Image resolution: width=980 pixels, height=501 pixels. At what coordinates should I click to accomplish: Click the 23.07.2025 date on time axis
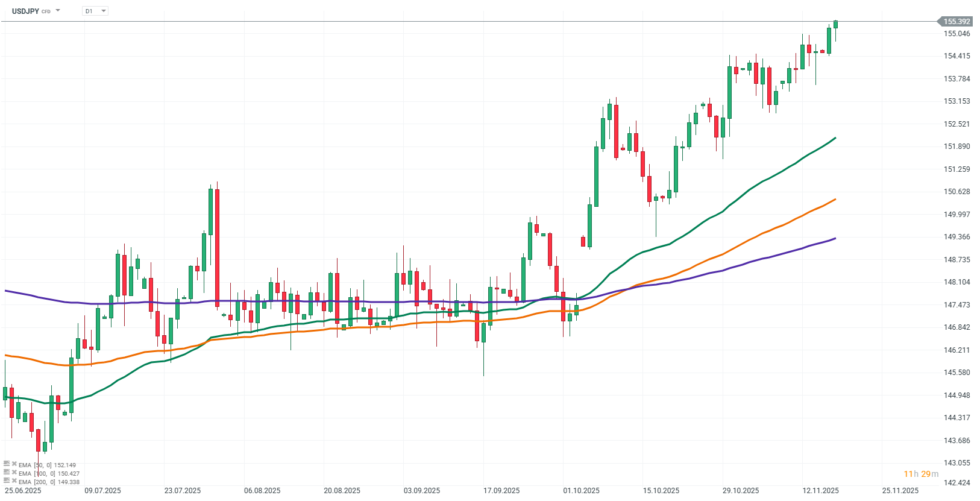(x=183, y=491)
